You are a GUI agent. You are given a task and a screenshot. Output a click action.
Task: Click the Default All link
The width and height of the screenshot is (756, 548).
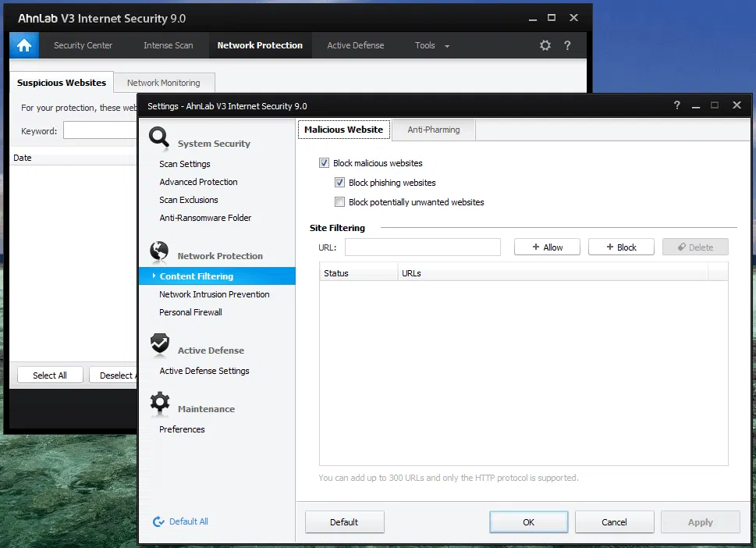(x=189, y=521)
